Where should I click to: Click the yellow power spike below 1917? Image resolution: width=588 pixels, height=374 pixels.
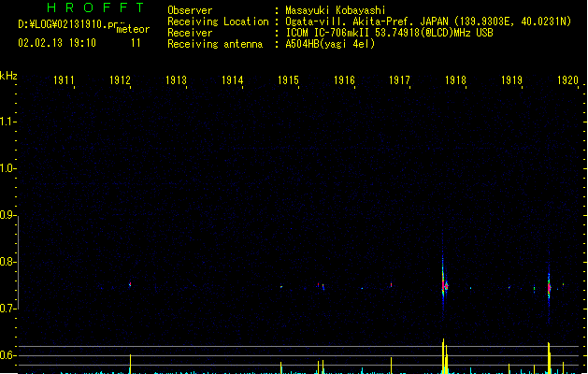tap(391, 366)
